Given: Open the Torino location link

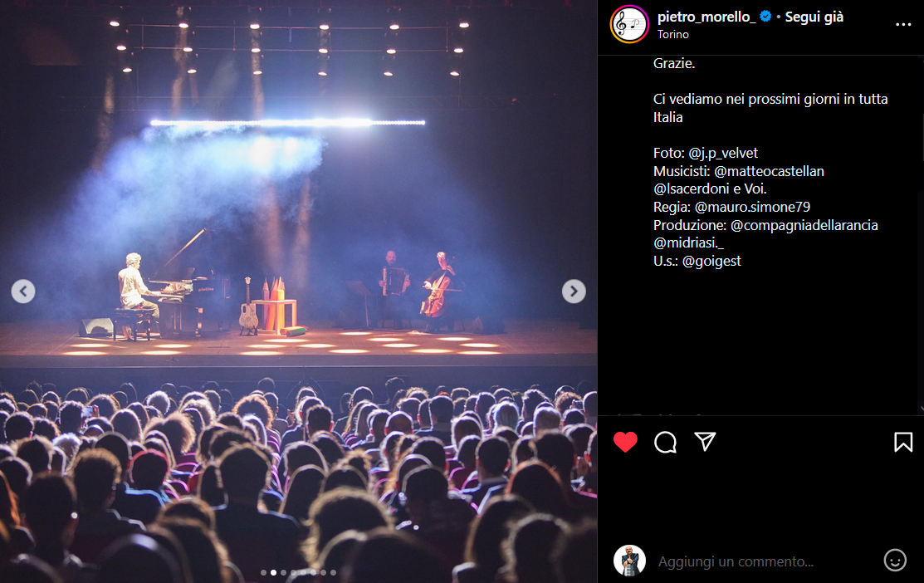Looking at the screenshot, I should click(673, 35).
